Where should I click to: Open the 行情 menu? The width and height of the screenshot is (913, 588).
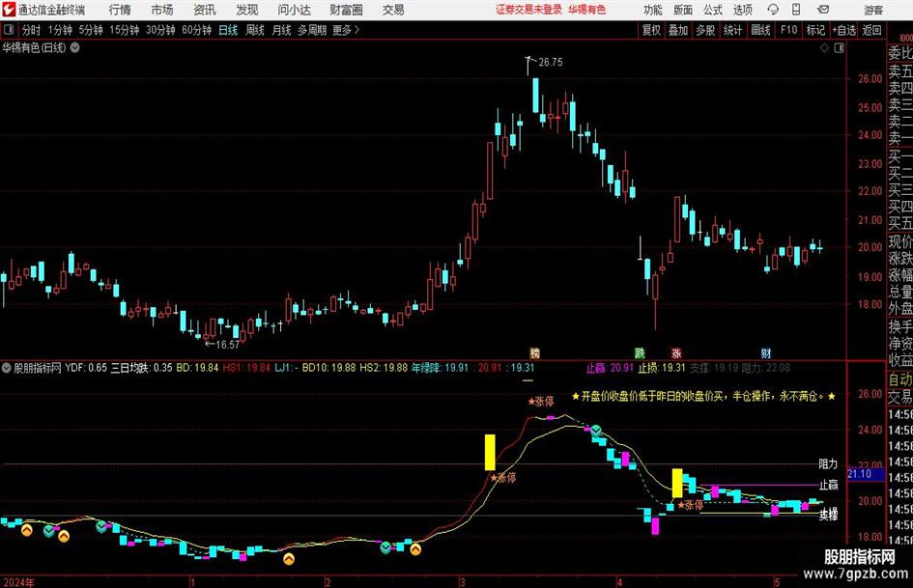120,10
